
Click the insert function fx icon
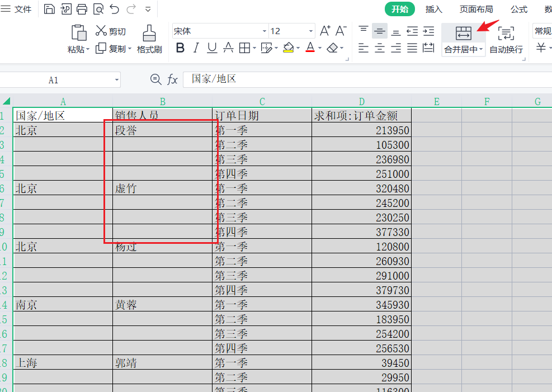click(x=172, y=80)
